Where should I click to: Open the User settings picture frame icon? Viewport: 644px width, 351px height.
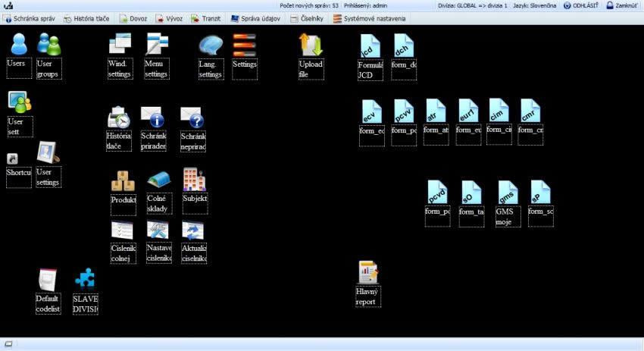[x=48, y=152]
